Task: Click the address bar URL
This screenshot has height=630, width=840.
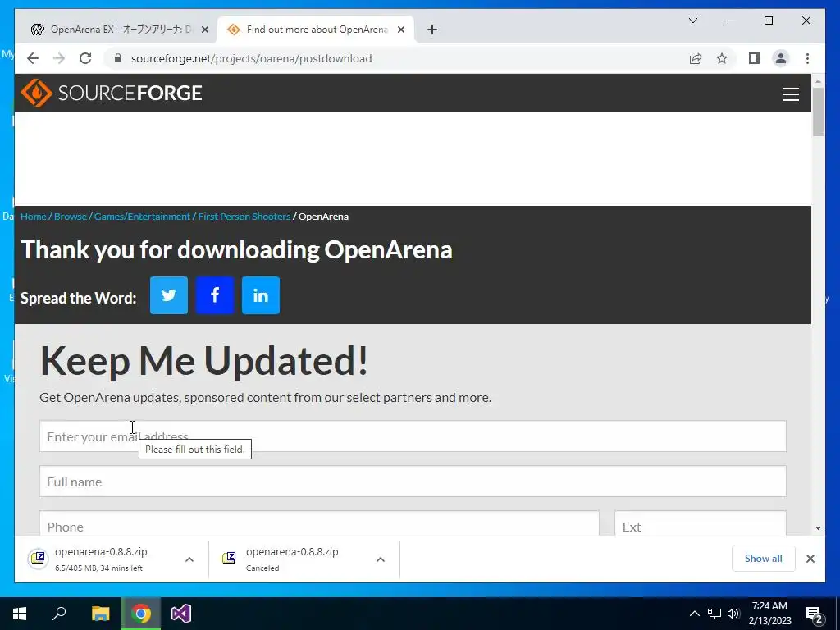Action: [x=251, y=58]
